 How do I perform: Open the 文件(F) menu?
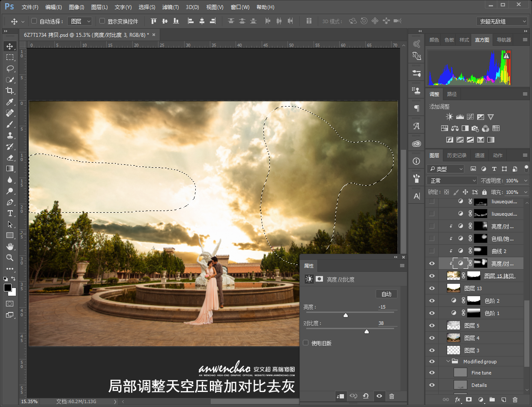(30, 7)
